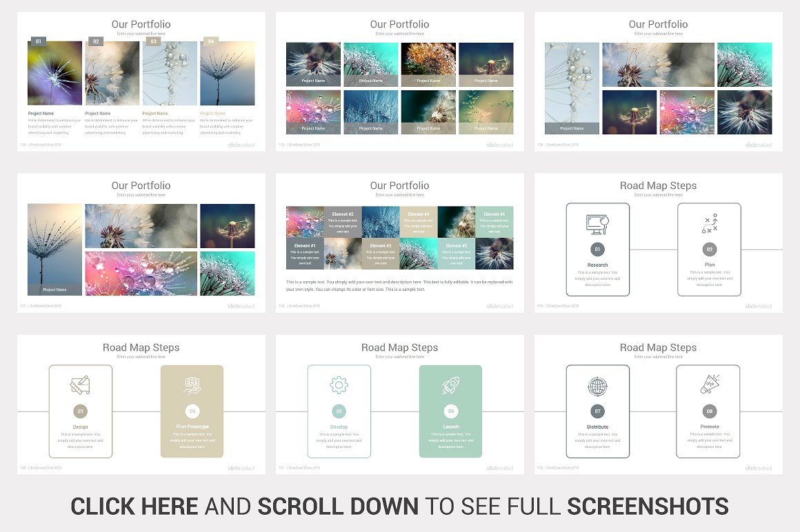Select the beige 'Element #4' tile
The width and height of the screenshot is (800, 532).
(418, 222)
